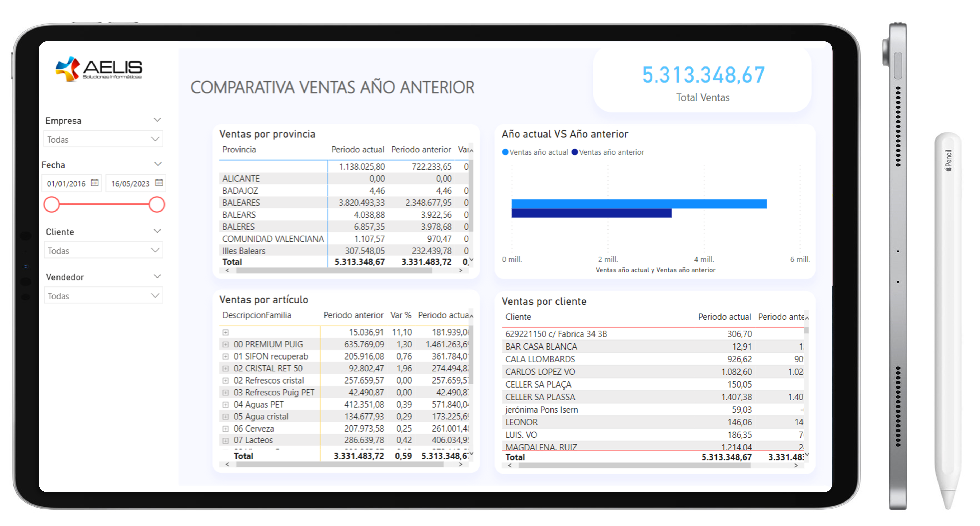Expand the 02 CRISTAL RET 50 row
Image resolution: width=980 pixels, height=526 pixels.
point(226,368)
